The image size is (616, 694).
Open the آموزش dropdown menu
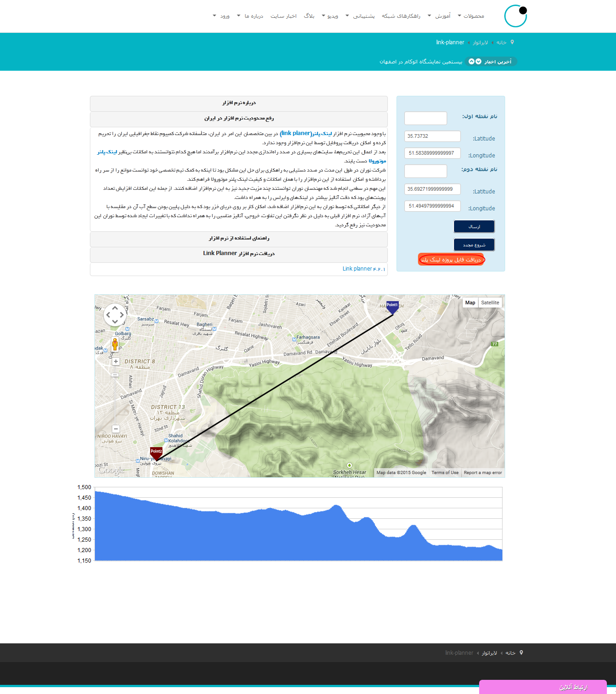[439, 16]
